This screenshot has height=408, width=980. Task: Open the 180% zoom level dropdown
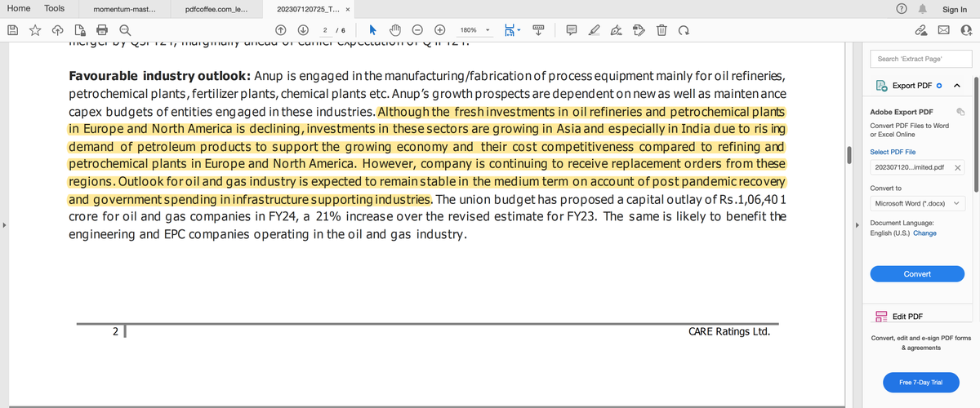[475, 30]
